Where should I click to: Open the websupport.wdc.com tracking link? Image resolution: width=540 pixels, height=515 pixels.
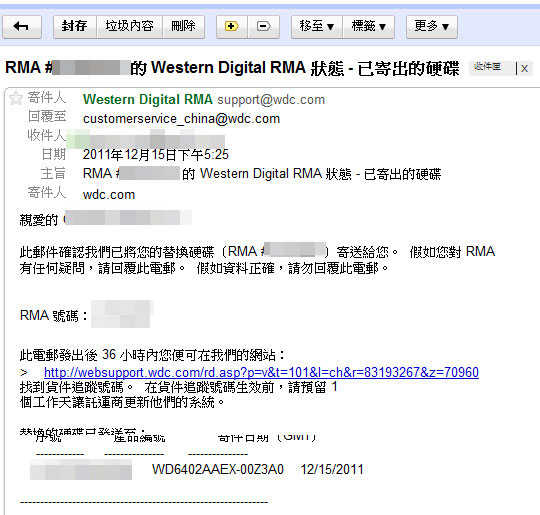pos(261,372)
